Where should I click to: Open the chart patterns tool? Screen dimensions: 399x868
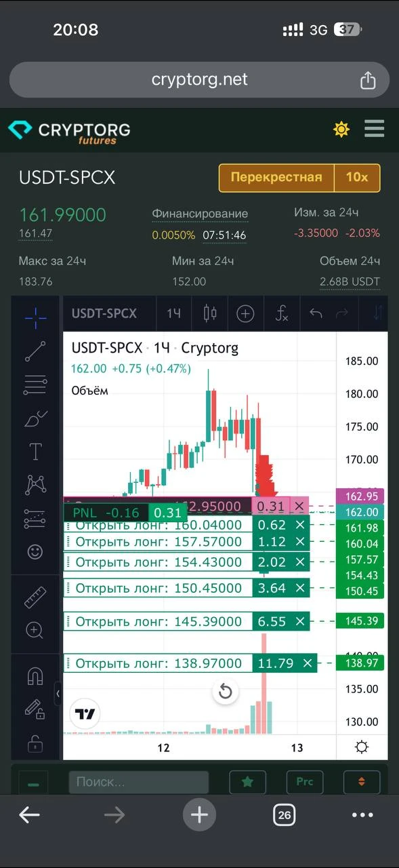tap(35, 484)
